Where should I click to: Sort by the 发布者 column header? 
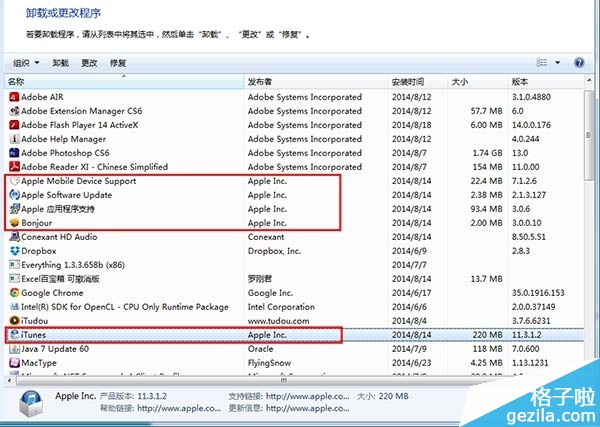(316, 81)
